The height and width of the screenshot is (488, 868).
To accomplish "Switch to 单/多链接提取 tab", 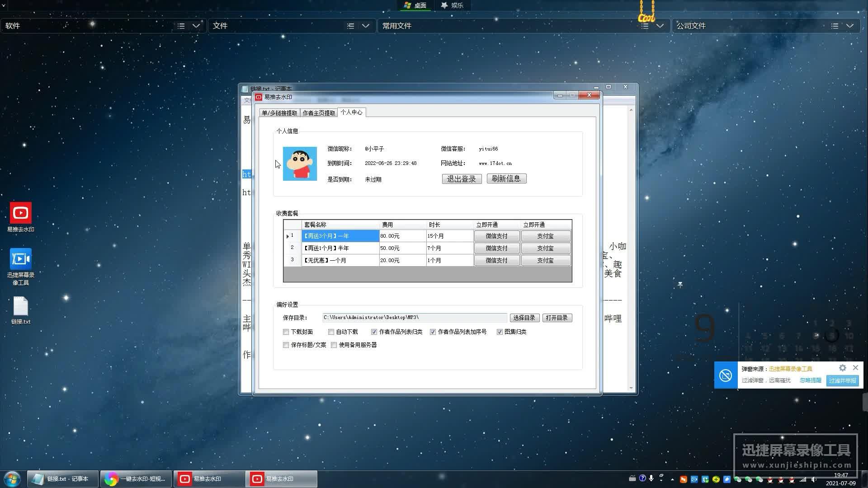I will (279, 113).
